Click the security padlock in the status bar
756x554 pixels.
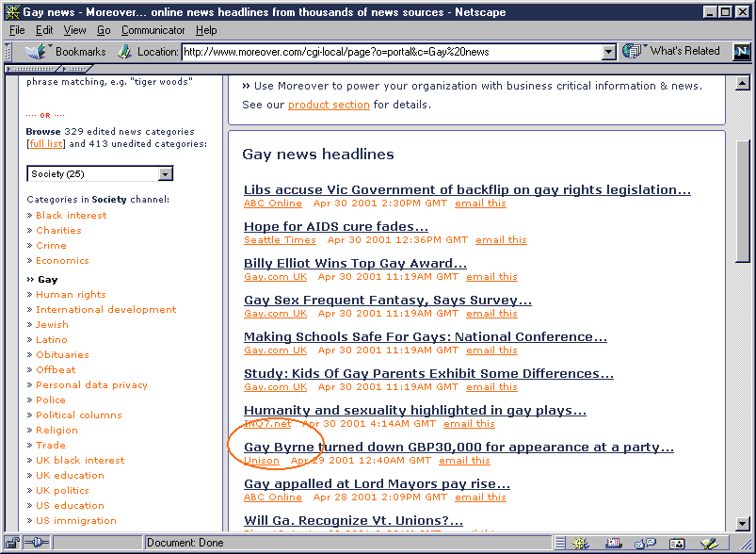[13, 543]
